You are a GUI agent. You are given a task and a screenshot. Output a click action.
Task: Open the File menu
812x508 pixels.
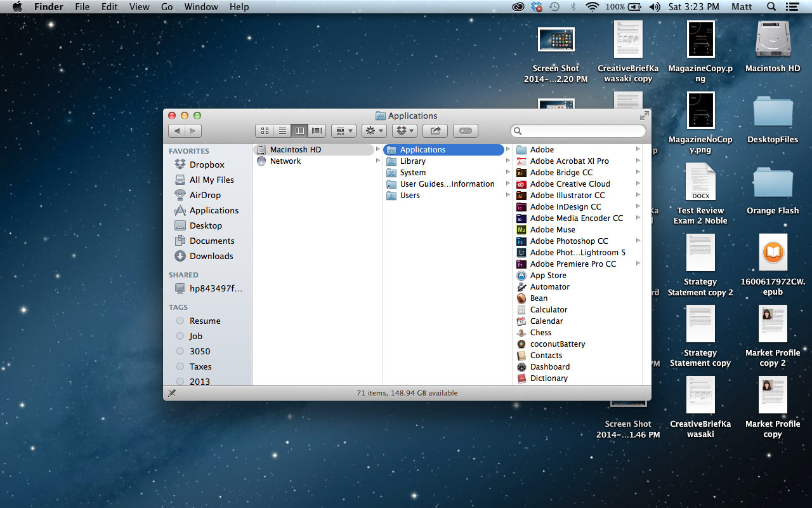82,7
